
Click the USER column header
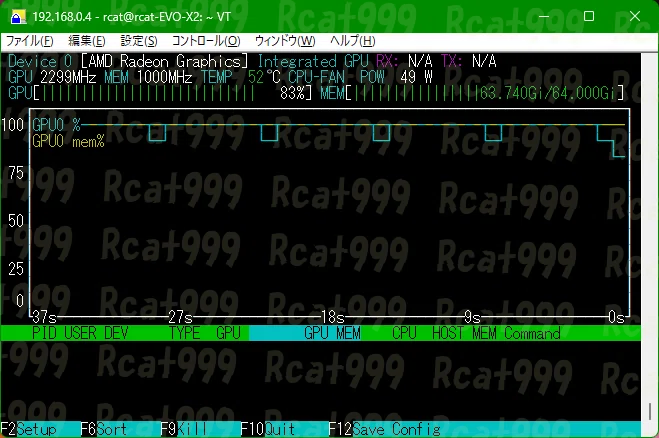click(80, 333)
